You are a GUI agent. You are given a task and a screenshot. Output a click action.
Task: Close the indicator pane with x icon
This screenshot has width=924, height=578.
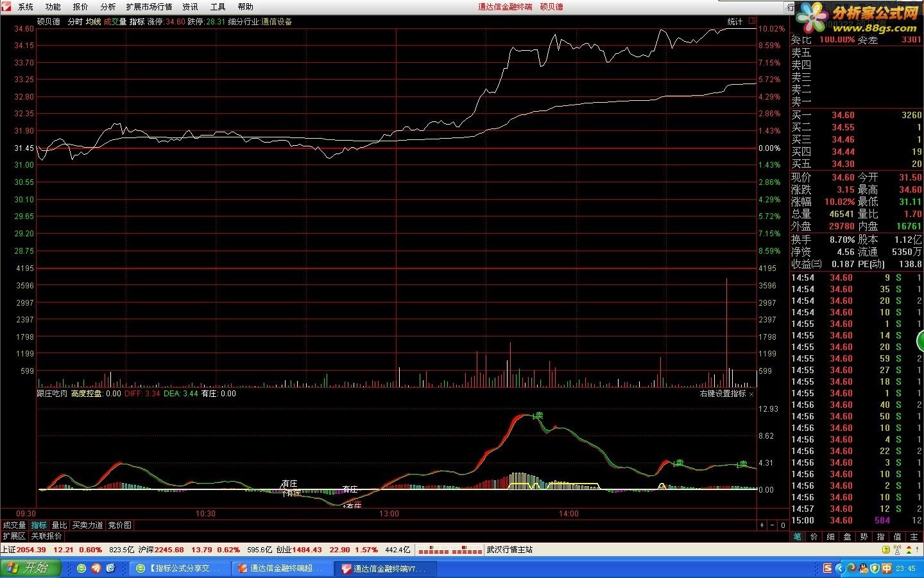click(x=751, y=394)
